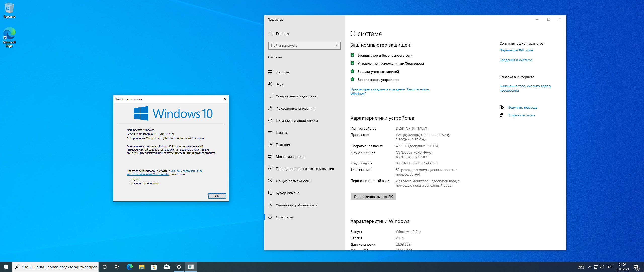Open the license agreement link in winver dialog

pos(164,173)
